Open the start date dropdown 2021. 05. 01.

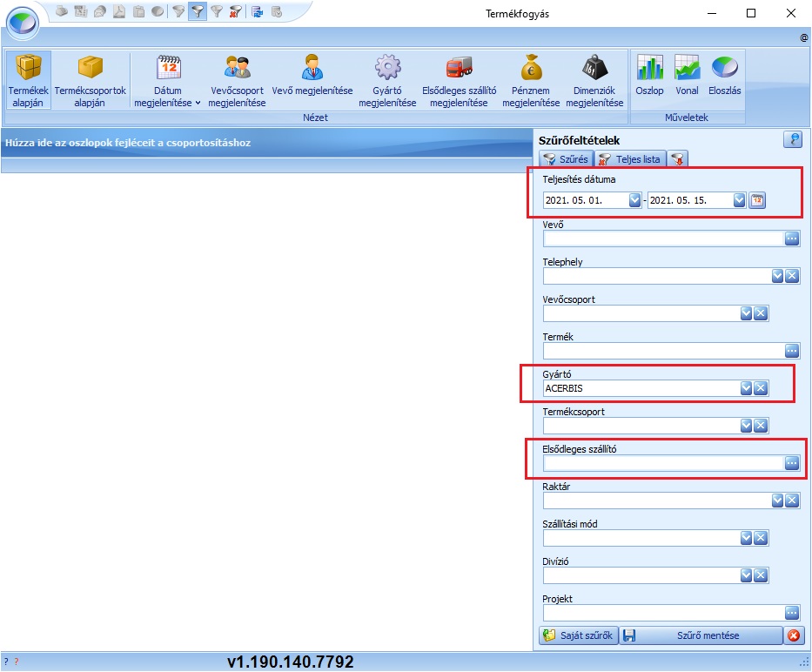pyautogui.click(x=634, y=200)
